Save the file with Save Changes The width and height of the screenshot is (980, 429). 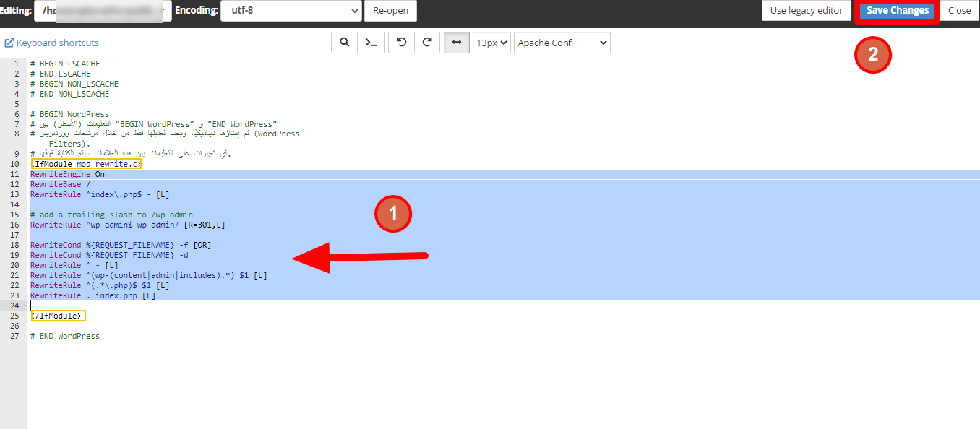click(897, 11)
